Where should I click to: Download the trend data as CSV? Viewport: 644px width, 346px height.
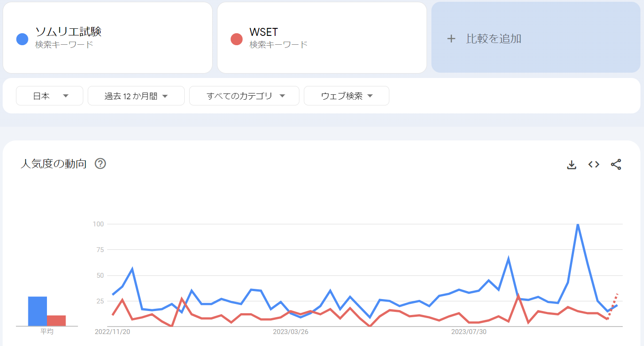(x=572, y=164)
